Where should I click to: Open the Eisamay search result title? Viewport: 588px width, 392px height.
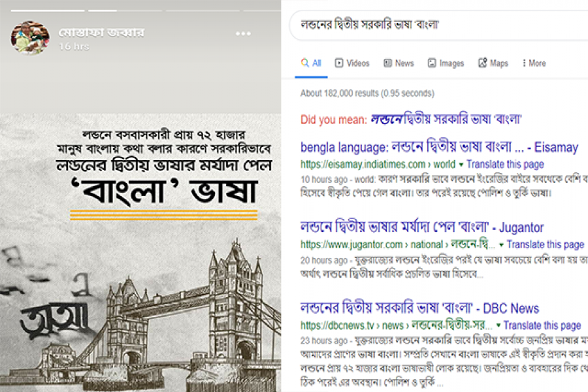pos(439,148)
